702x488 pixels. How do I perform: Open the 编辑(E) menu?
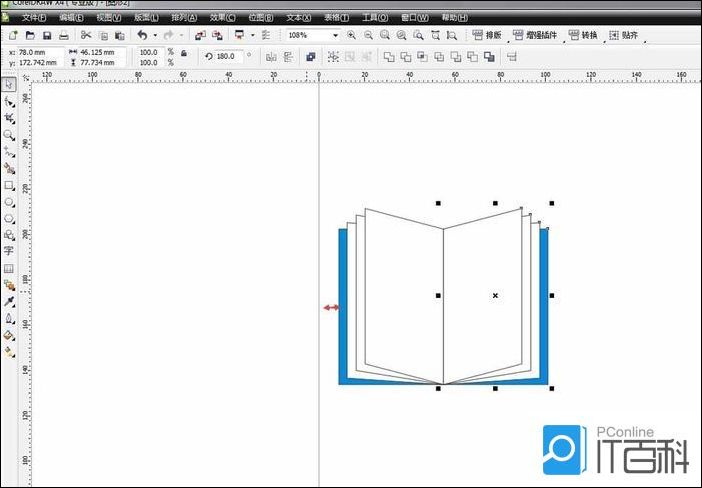click(x=71, y=17)
